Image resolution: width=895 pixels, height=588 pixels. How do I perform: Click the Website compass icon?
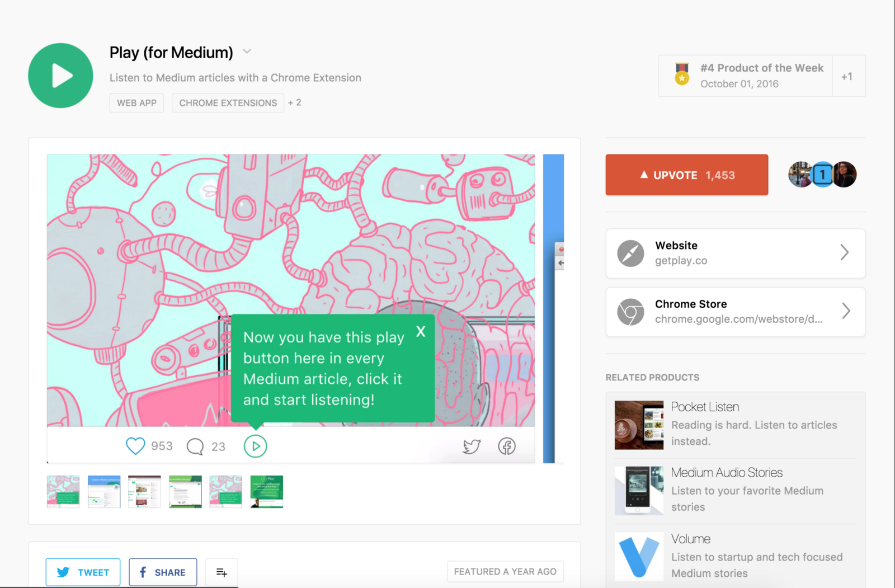630,253
